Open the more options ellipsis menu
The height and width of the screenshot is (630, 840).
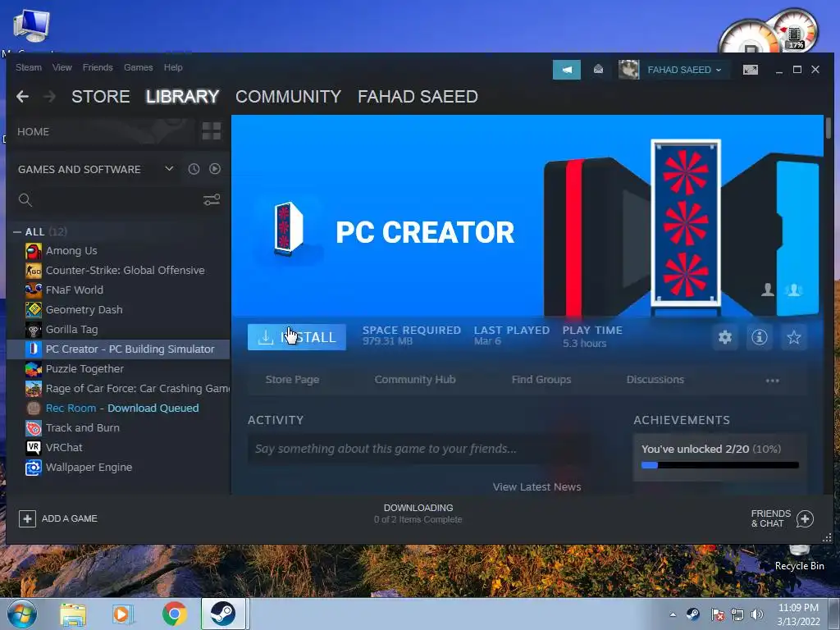click(773, 381)
